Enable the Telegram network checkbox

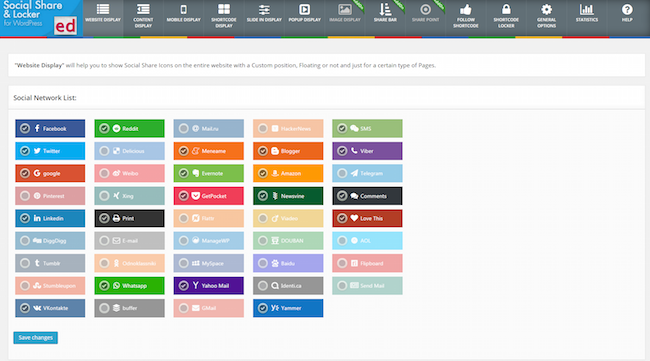point(342,173)
